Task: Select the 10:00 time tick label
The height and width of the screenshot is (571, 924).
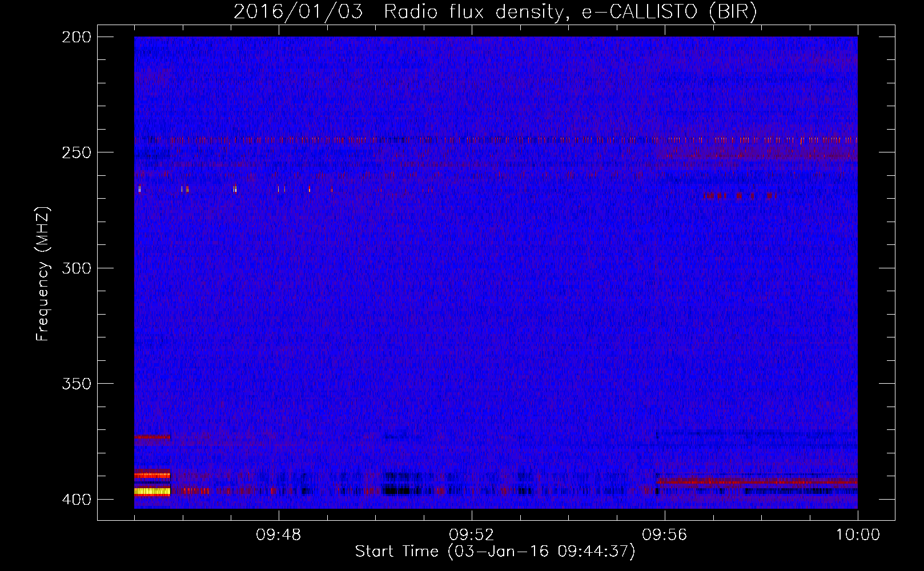Action: click(x=858, y=535)
